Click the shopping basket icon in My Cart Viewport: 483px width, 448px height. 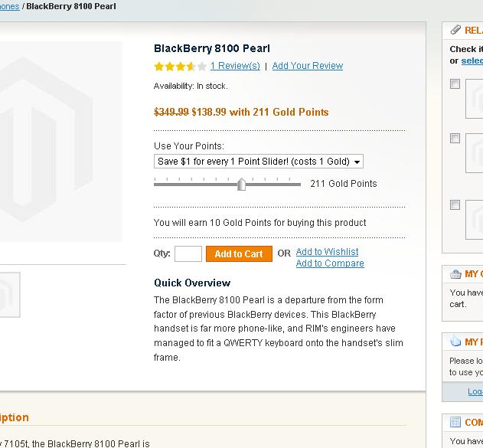tap(455, 274)
